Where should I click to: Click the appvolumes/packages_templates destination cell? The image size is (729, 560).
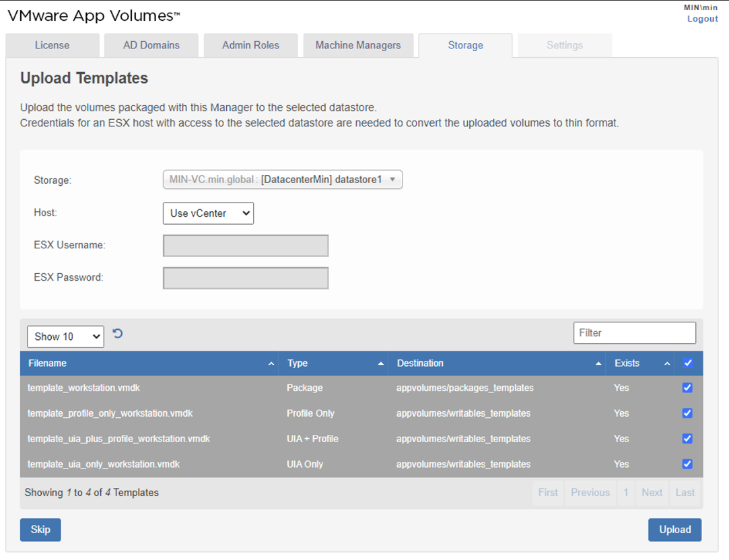[465, 388]
